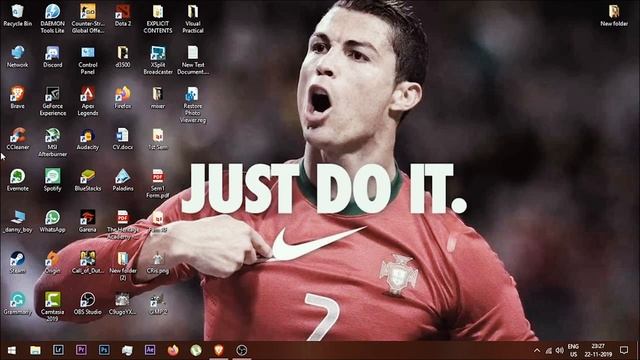Launch Lightroom from the taskbar
Screen dimensions: 640x360
click(58, 351)
